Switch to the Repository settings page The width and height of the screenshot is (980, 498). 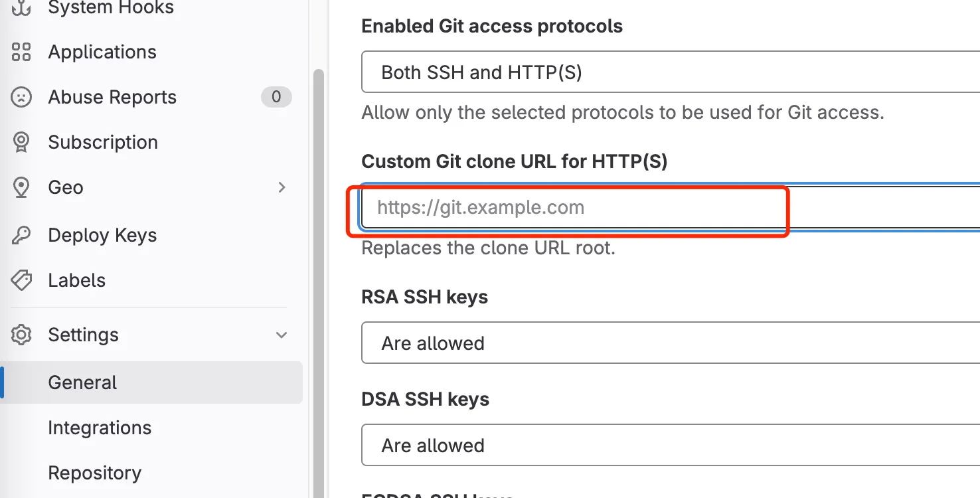[94, 473]
